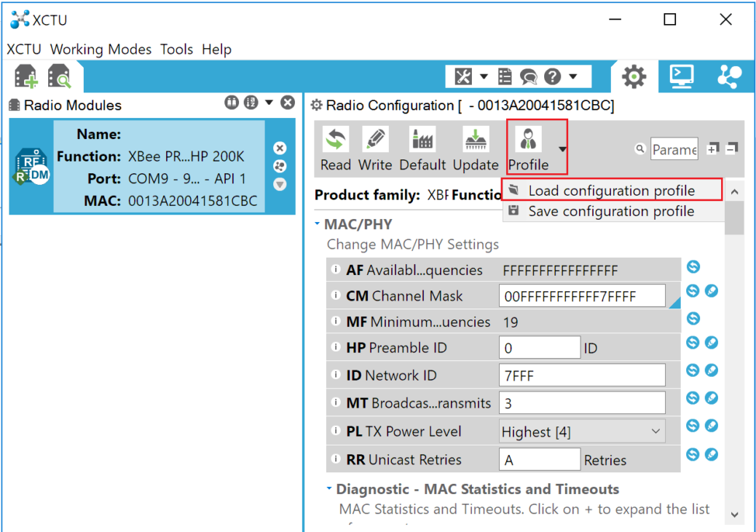Screen dimensions: 756x532
Task: Click the Write settings pencil icon
Action: 375,140
